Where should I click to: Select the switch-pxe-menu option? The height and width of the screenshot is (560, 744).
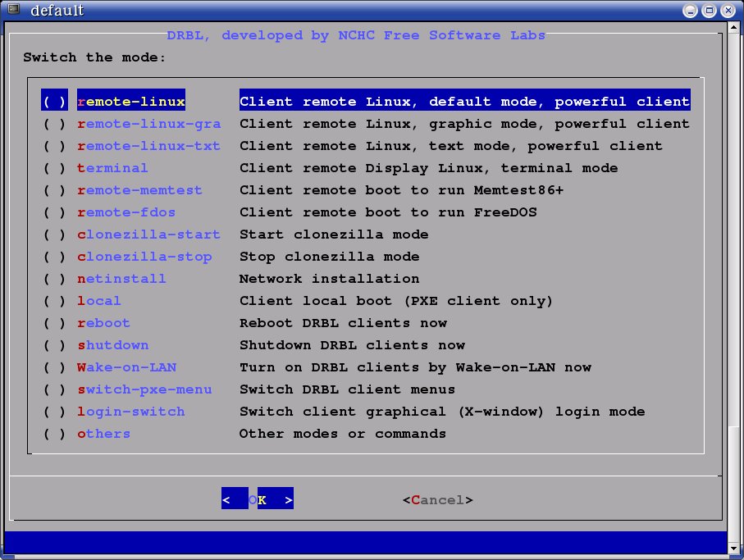(x=54, y=389)
